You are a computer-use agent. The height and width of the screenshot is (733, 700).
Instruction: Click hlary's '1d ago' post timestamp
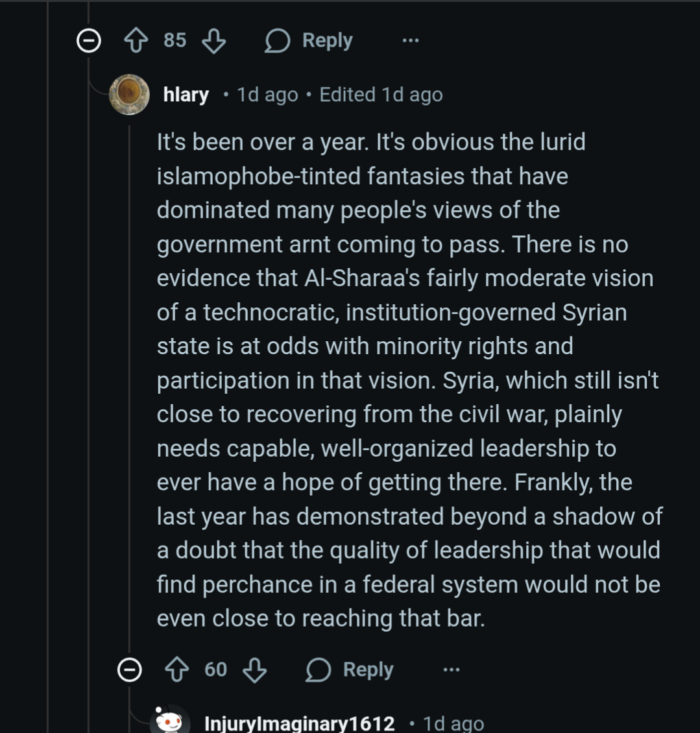267,95
